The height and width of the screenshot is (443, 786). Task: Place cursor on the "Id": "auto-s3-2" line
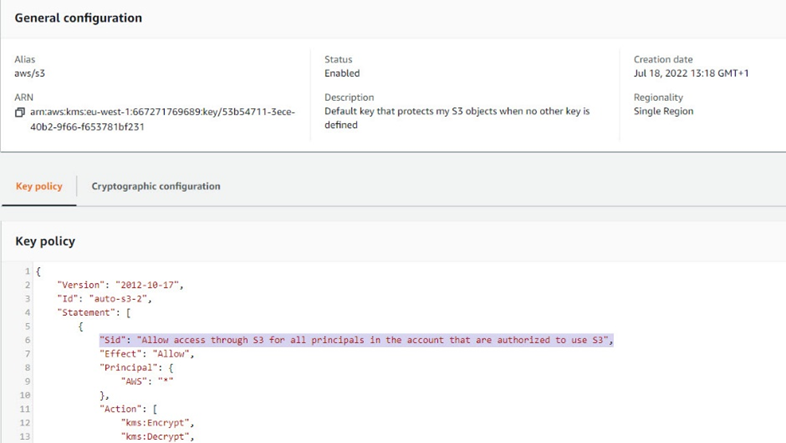point(119,299)
